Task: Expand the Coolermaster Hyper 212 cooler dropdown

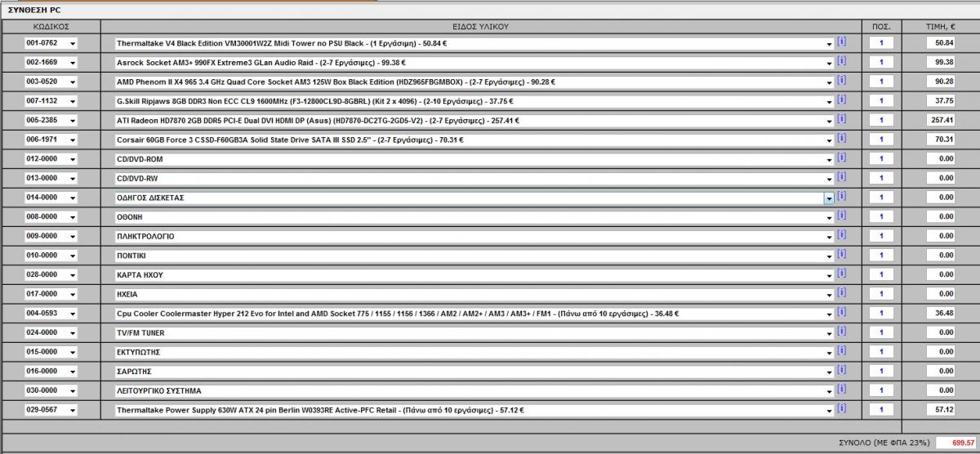Action: point(474,314)
